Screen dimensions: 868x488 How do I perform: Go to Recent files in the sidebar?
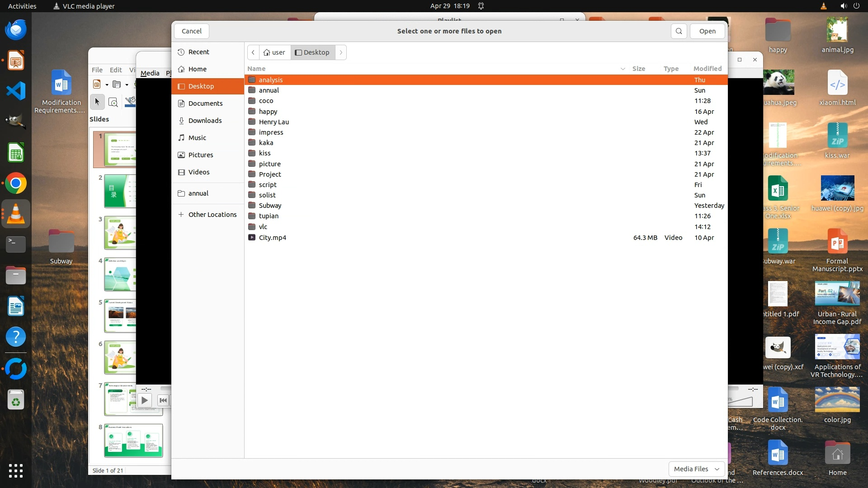click(x=198, y=52)
